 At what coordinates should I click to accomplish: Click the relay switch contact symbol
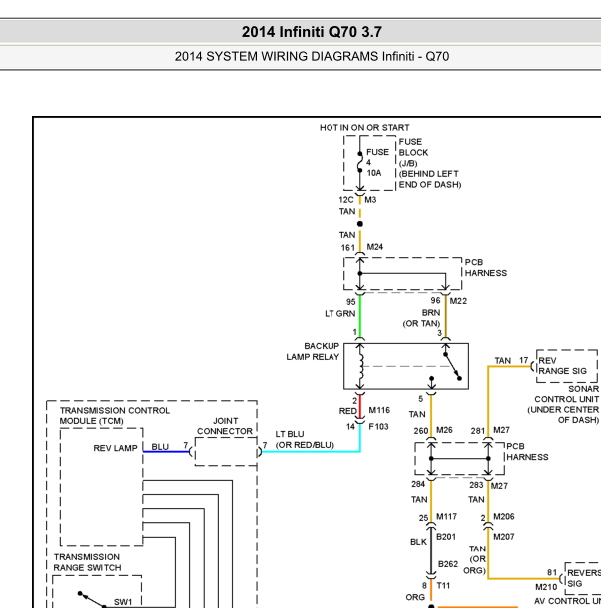point(452,366)
